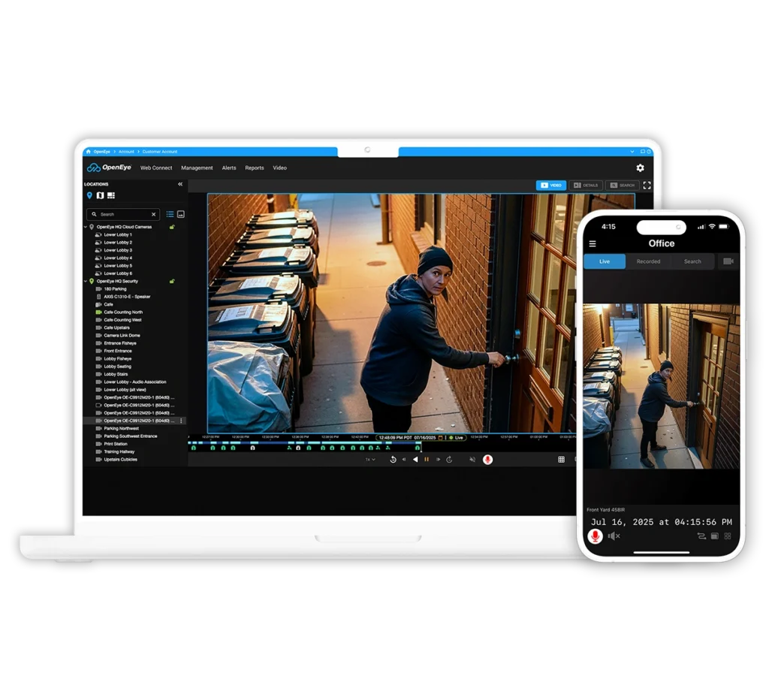Open the settings gear in OpenEye header

tap(640, 168)
